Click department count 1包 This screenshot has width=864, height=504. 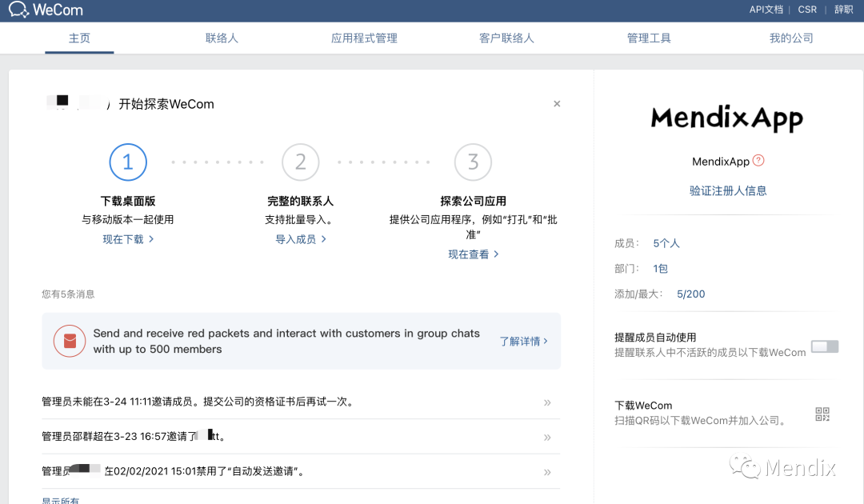[660, 269]
